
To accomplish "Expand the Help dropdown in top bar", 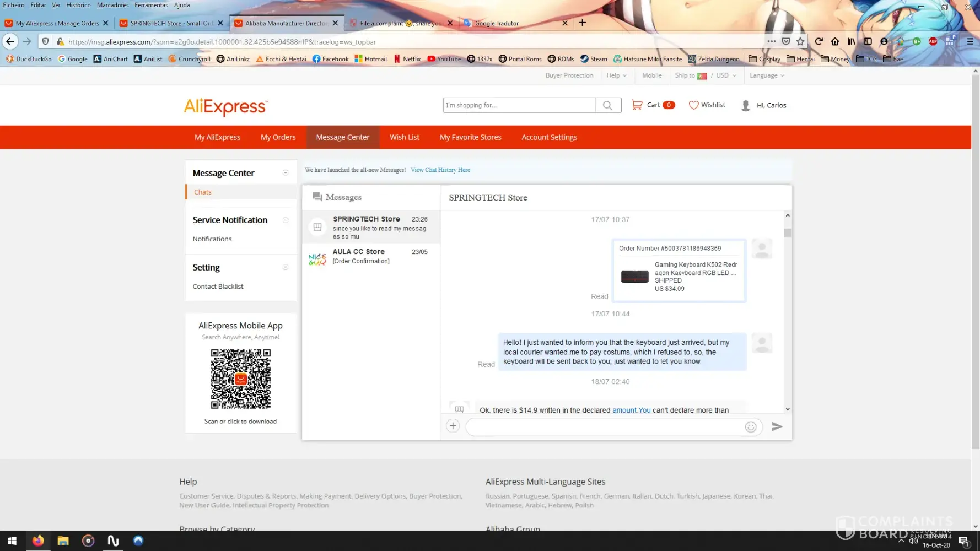I will pyautogui.click(x=616, y=75).
